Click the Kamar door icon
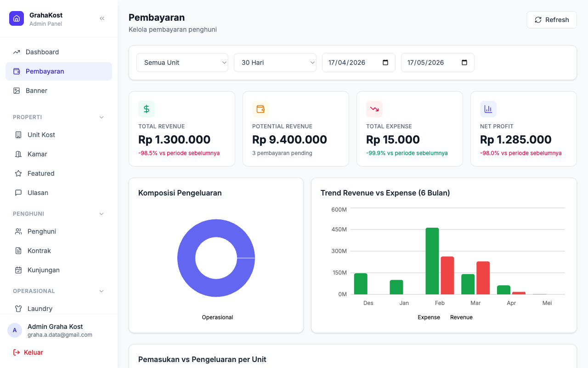Screen dimensions: 588x368 (18, 154)
